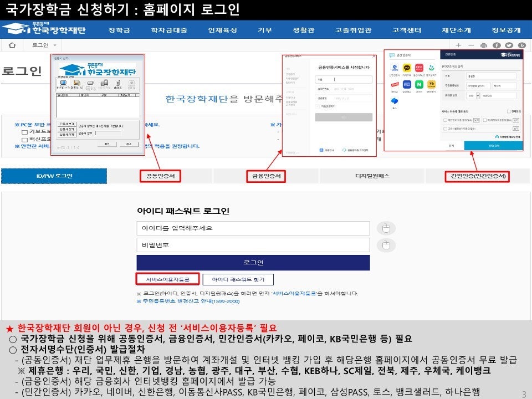
Task: Switch to the 공동인증서 tab
Action: coord(160,176)
